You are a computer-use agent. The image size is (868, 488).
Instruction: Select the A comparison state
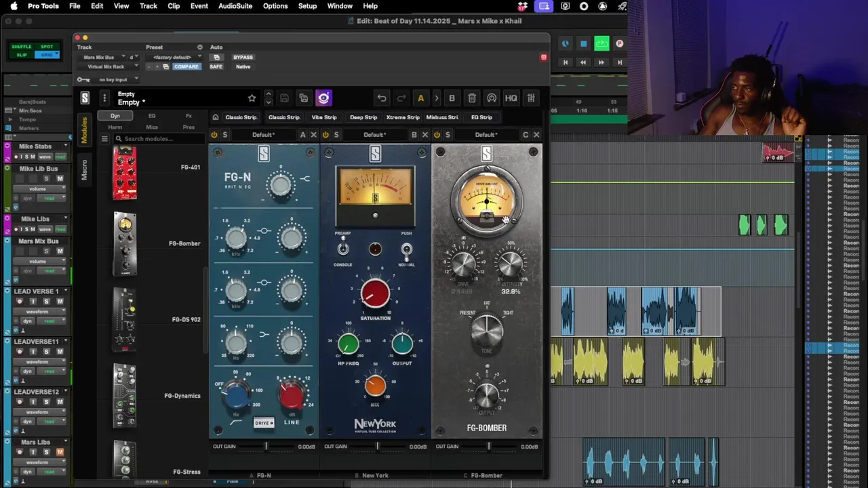pyautogui.click(x=420, y=98)
